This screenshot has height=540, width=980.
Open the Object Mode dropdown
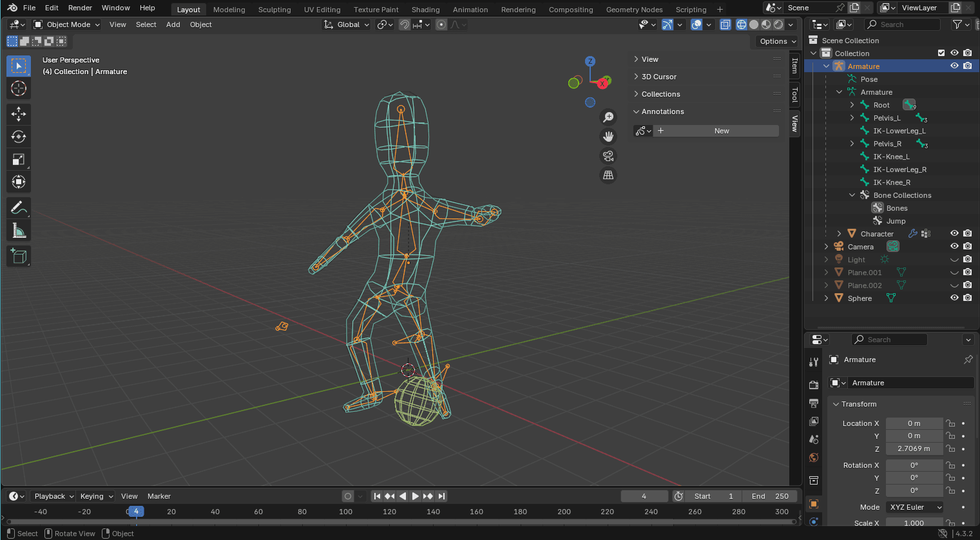[67, 24]
